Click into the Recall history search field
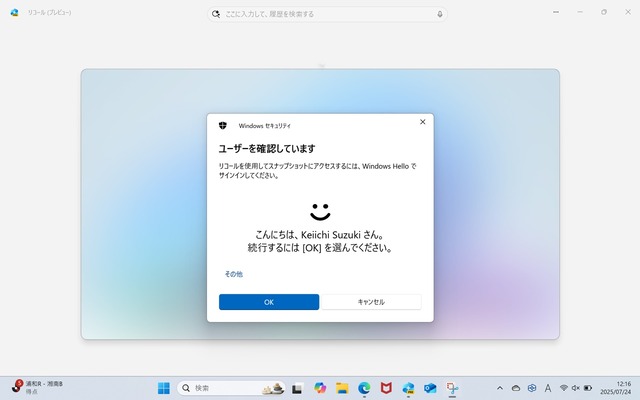The width and height of the screenshot is (640, 400). pos(327,14)
